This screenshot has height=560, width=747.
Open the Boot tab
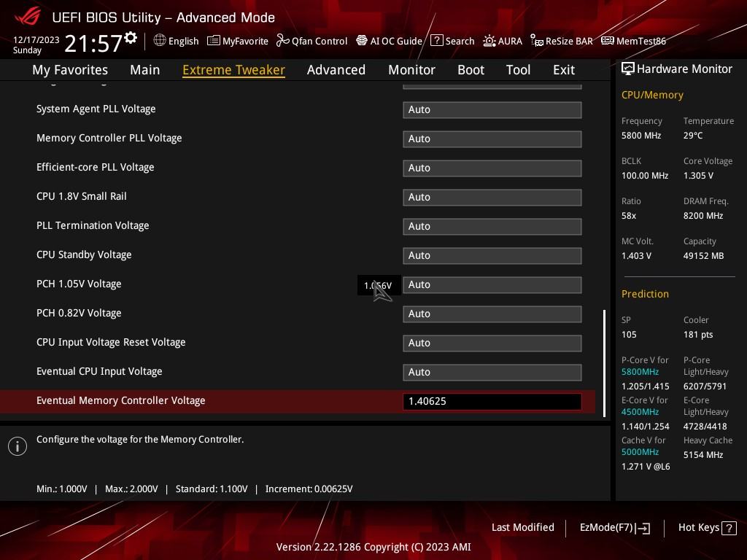pos(471,70)
